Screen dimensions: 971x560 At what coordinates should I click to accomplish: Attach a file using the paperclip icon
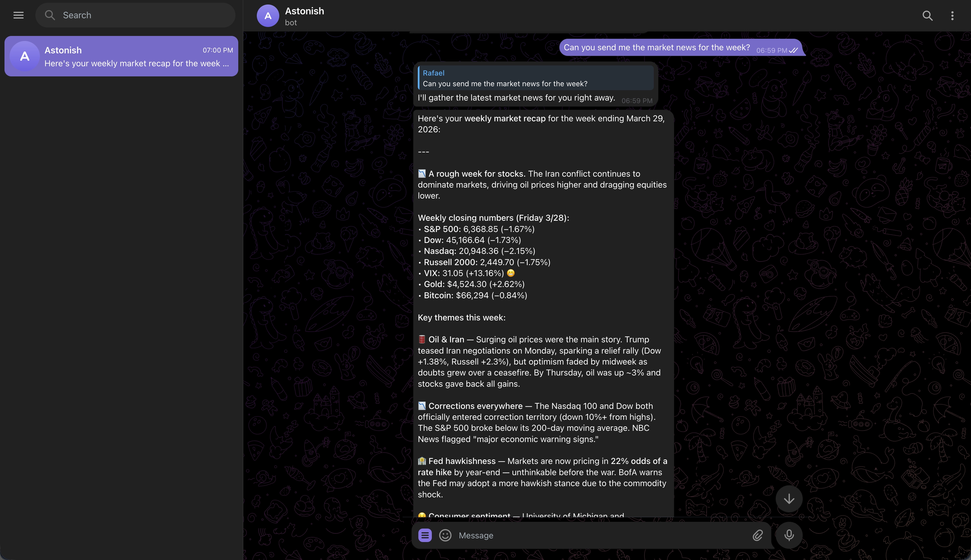pyautogui.click(x=757, y=535)
